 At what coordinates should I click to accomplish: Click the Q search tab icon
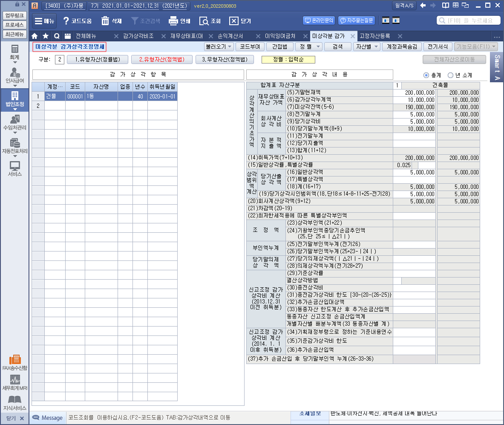pyautogui.click(x=57, y=36)
